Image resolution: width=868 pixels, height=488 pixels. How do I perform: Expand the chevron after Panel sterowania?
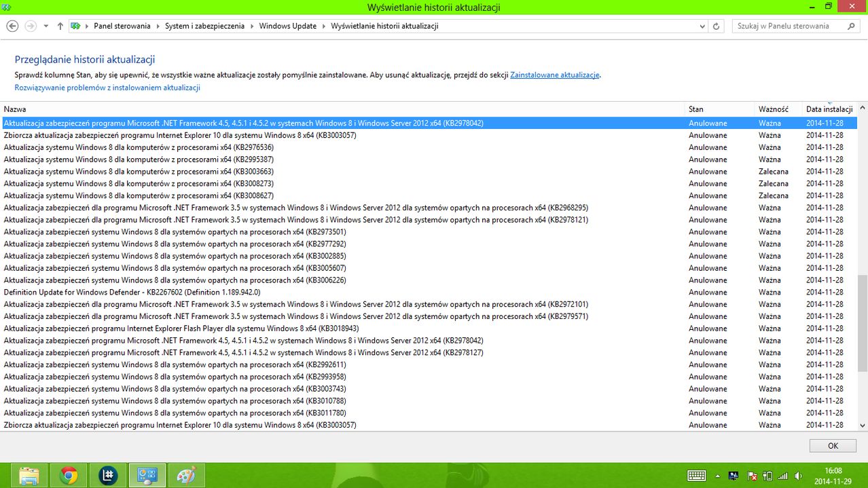[x=158, y=26]
